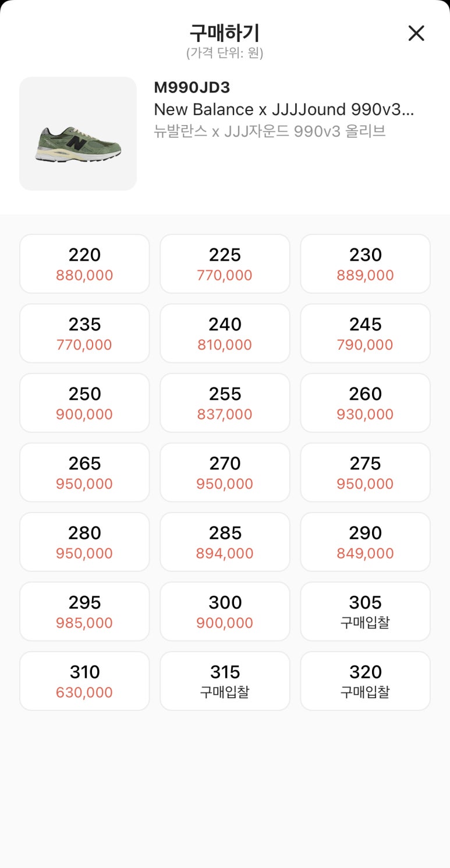Select size 290 for 849,000
The width and height of the screenshot is (450, 868).
[x=365, y=542]
